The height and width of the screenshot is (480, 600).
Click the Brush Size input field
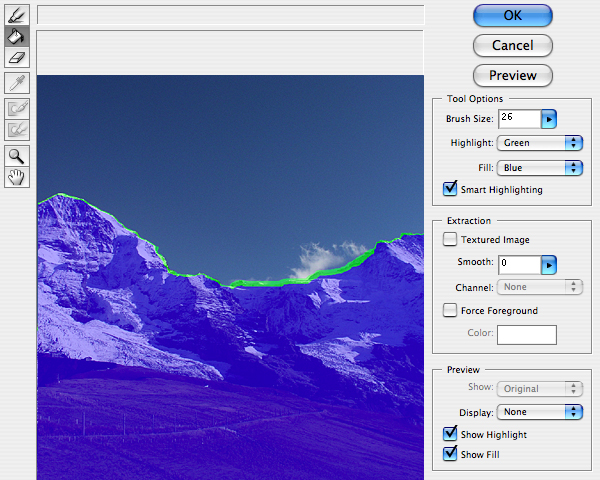click(520, 119)
